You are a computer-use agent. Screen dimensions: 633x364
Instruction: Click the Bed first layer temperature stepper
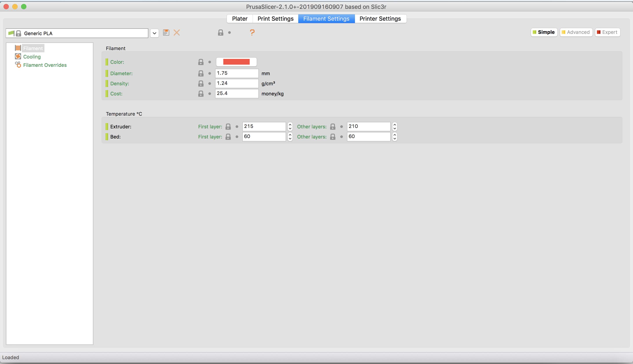pos(290,137)
